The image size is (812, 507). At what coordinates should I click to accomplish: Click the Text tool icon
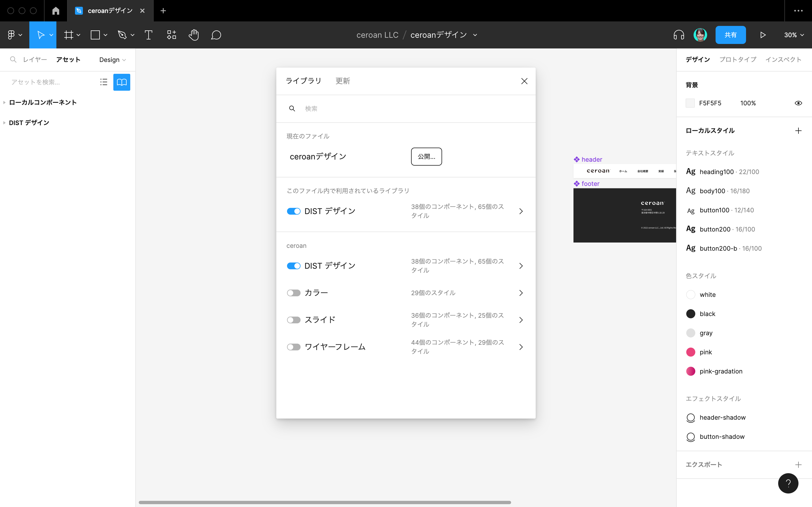tap(149, 35)
